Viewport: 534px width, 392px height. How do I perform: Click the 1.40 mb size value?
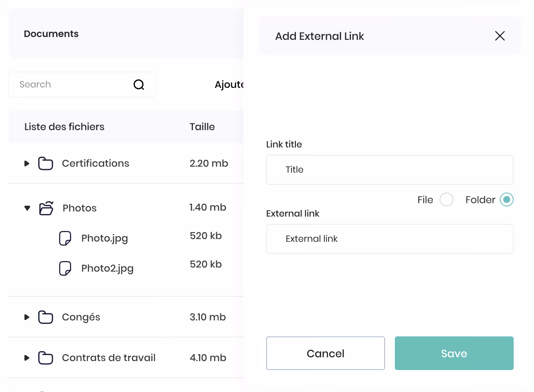pos(208,207)
